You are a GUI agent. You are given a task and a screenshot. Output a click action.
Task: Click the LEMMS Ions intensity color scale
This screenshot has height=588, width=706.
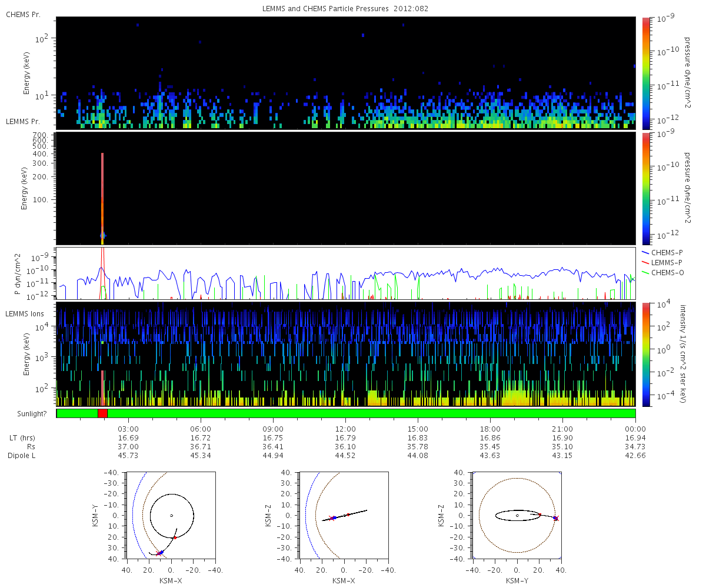tap(646, 354)
